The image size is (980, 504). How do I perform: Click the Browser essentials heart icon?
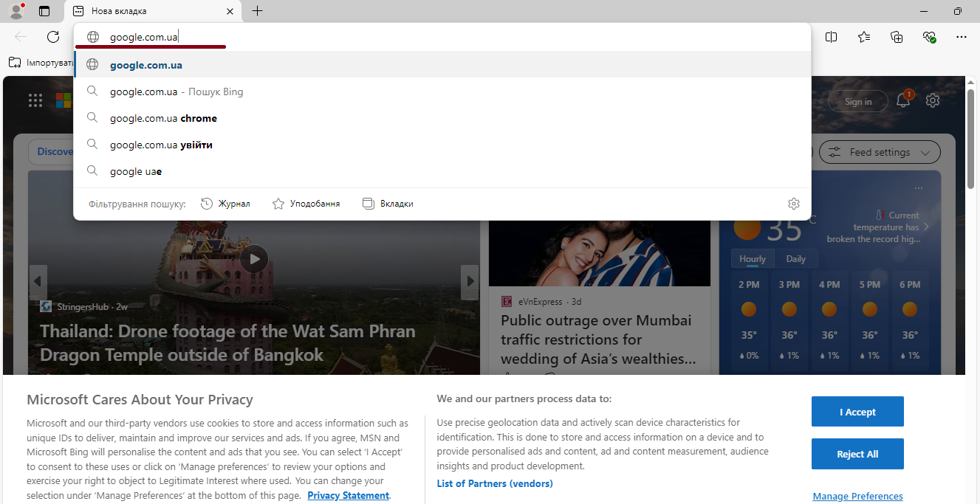[929, 37]
